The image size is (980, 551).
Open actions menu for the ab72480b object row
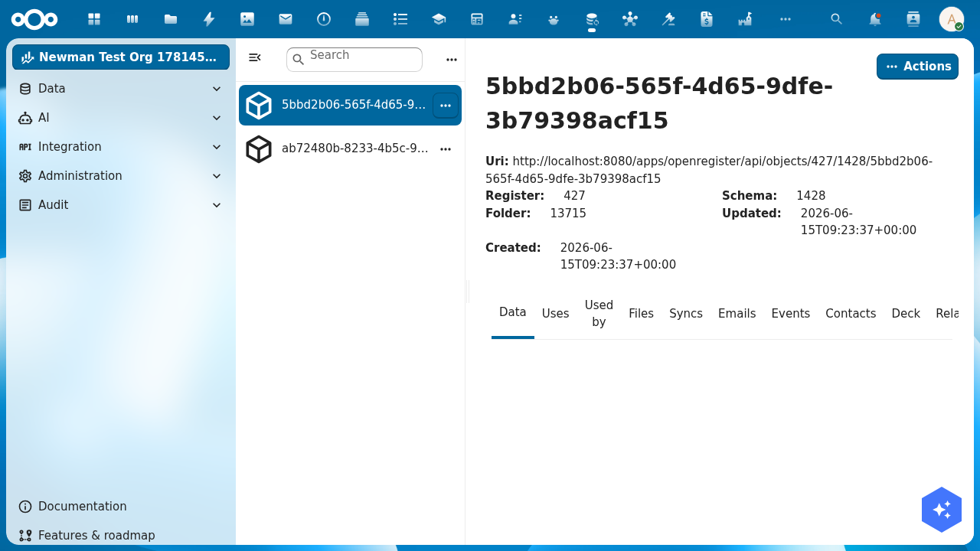coord(446,149)
